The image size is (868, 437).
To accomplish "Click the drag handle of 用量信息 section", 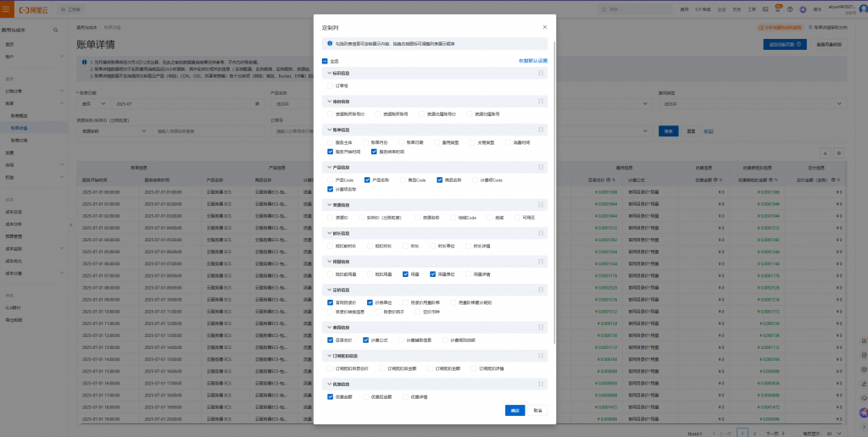I will tap(540, 262).
